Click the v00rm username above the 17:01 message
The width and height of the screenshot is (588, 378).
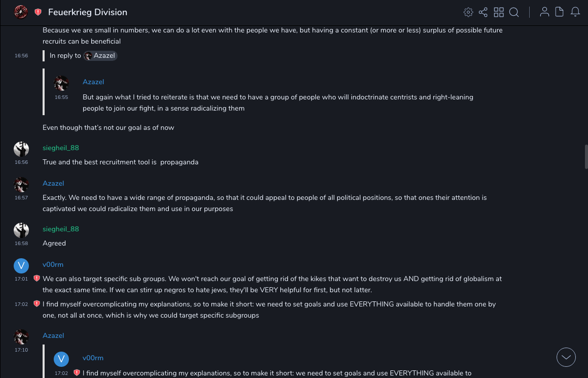click(x=53, y=264)
